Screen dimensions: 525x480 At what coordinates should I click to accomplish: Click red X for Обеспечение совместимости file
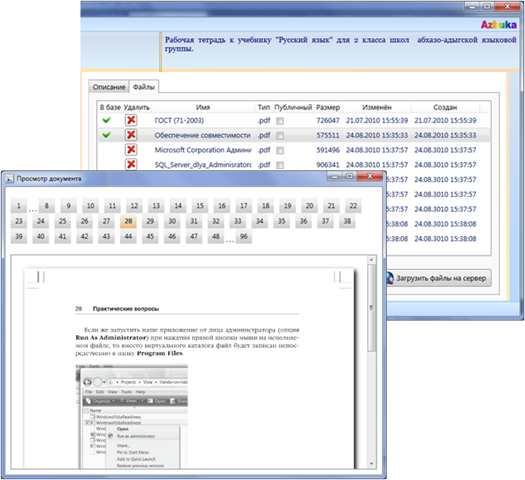[131, 135]
